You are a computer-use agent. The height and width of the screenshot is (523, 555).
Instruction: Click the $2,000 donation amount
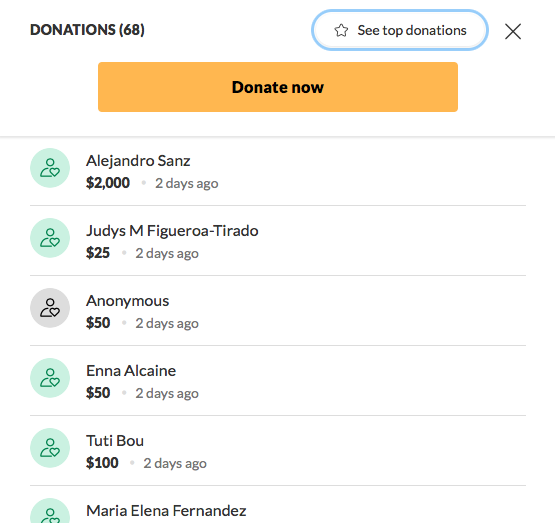[108, 183]
